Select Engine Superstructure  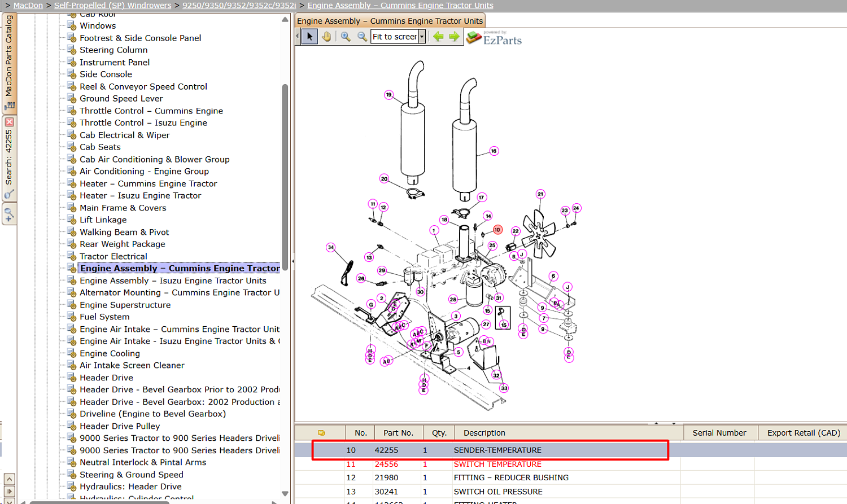[x=125, y=305]
